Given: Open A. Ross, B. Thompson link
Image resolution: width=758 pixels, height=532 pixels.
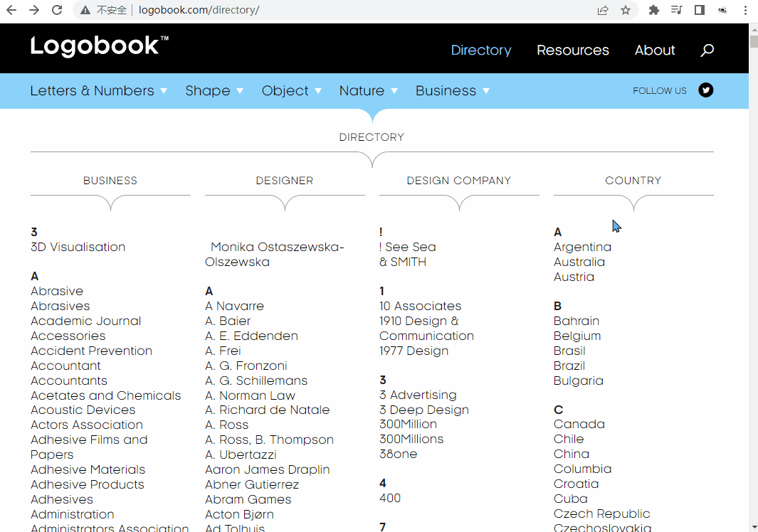Looking at the screenshot, I should [269, 440].
